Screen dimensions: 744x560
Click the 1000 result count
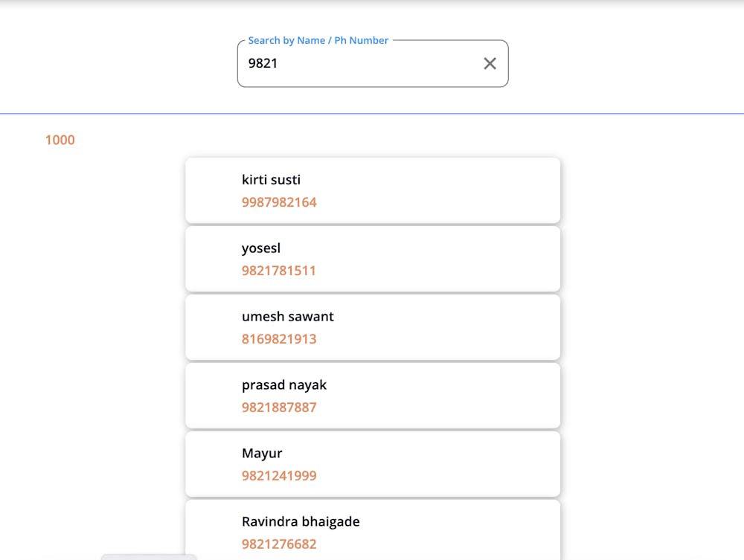click(60, 140)
